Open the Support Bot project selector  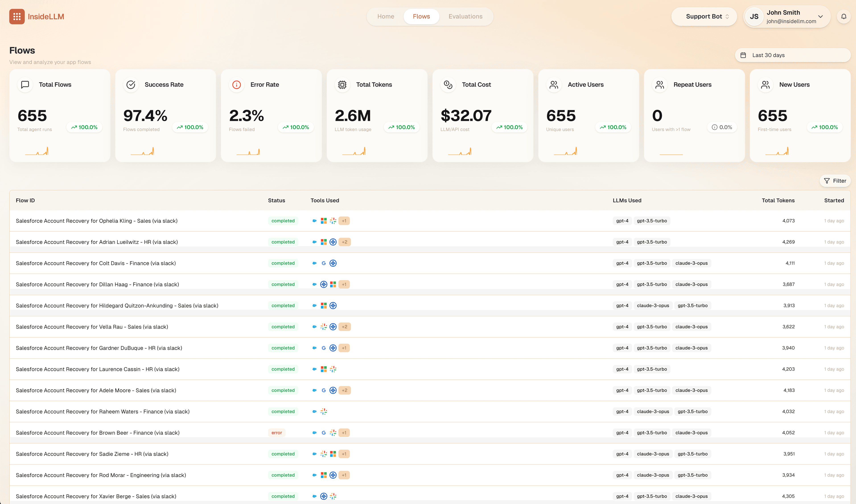pos(704,16)
